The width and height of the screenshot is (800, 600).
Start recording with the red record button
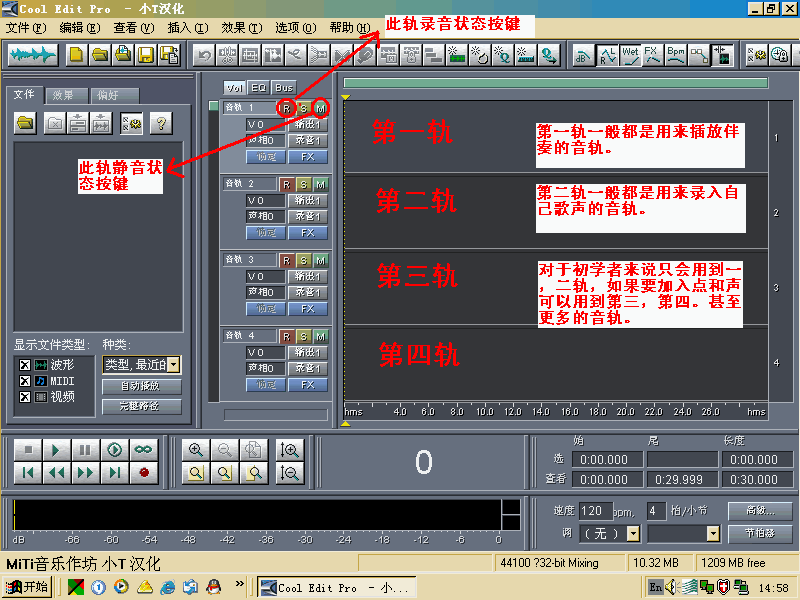tap(144, 472)
